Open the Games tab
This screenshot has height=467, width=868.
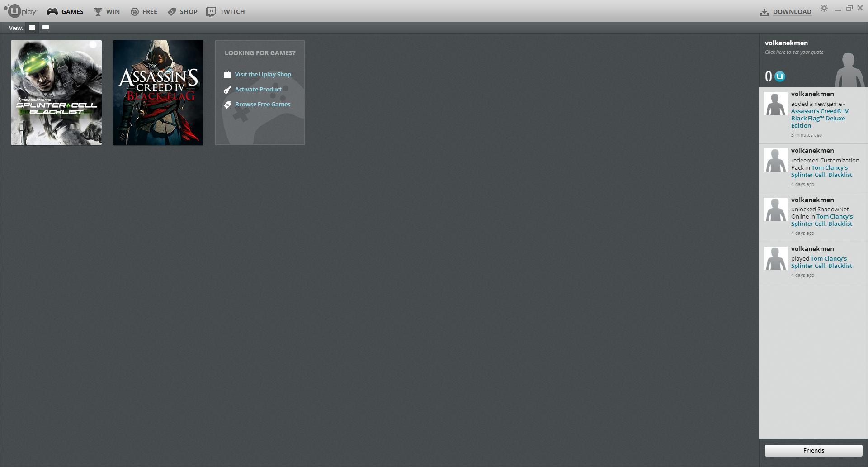(x=65, y=12)
